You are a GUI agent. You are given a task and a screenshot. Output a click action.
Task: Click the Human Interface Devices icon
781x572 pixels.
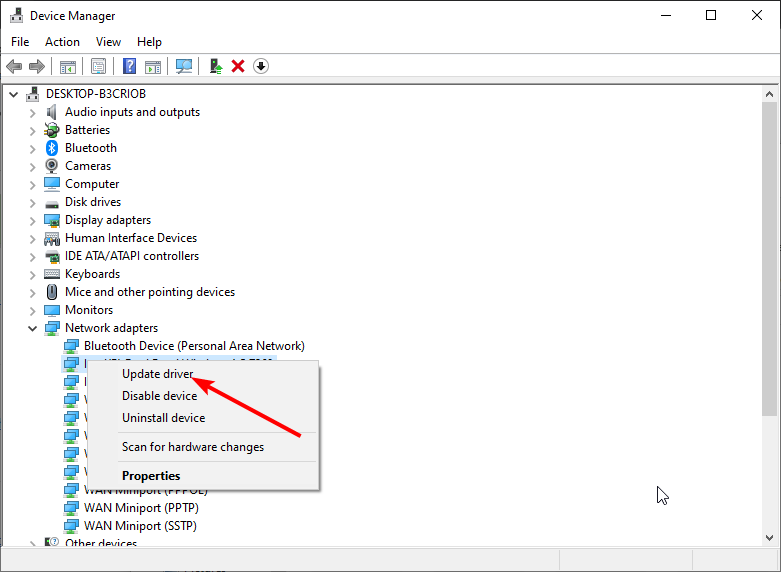click(x=52, y=239)
